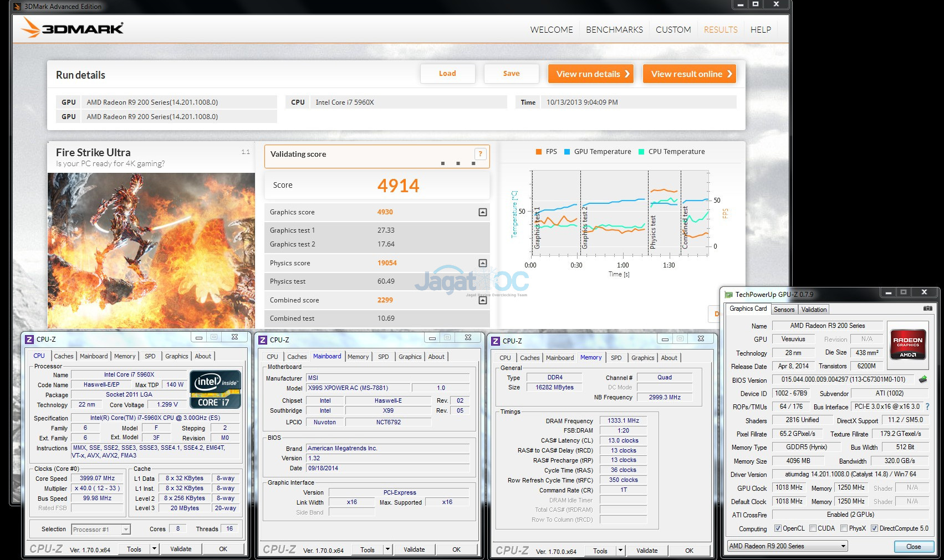Image resolution: width=944 pixels, height=560 pixels.
Task: Click the Fire Strike Ultra preview image
Action: click(151, 250)
